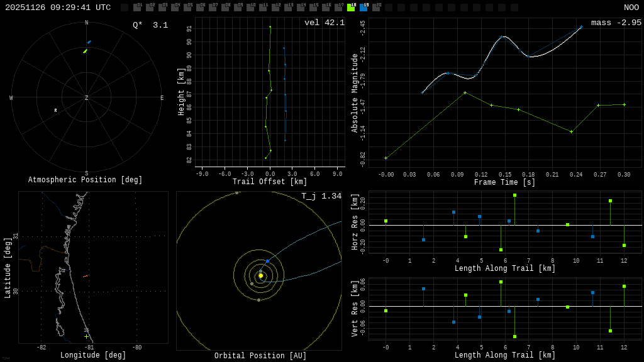Click the station 18 cross on map
This screenshot has height=362, width=644.
[x=86, y=336]
